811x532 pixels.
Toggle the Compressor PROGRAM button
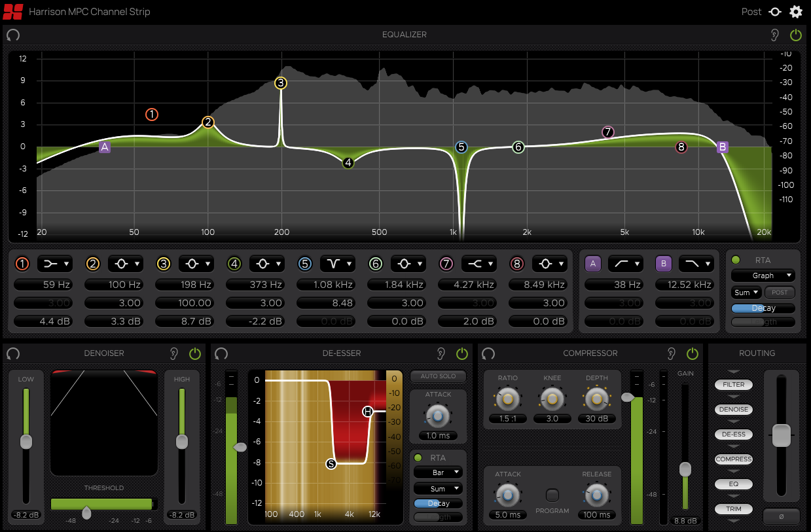pos(553,495)
